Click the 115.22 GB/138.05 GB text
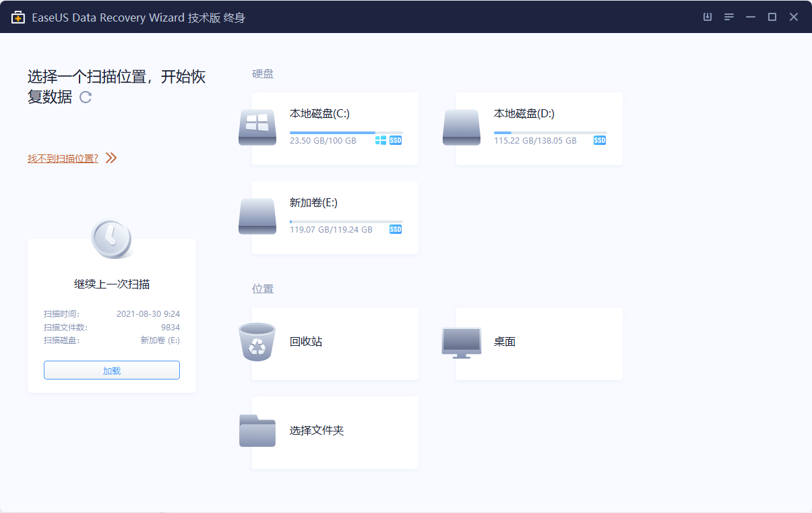The height and width of the screenshot is (513, 812). point(535,141)
